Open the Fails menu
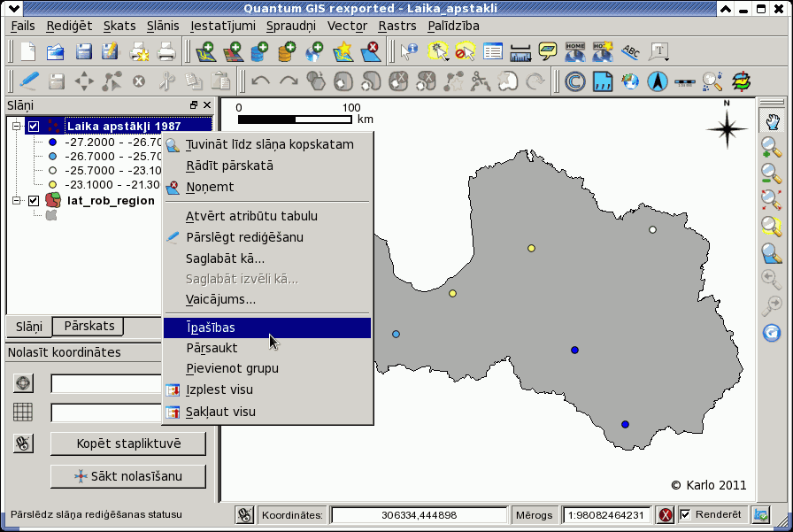The height and width of the screenshot is (532, 793). point(23,26)
